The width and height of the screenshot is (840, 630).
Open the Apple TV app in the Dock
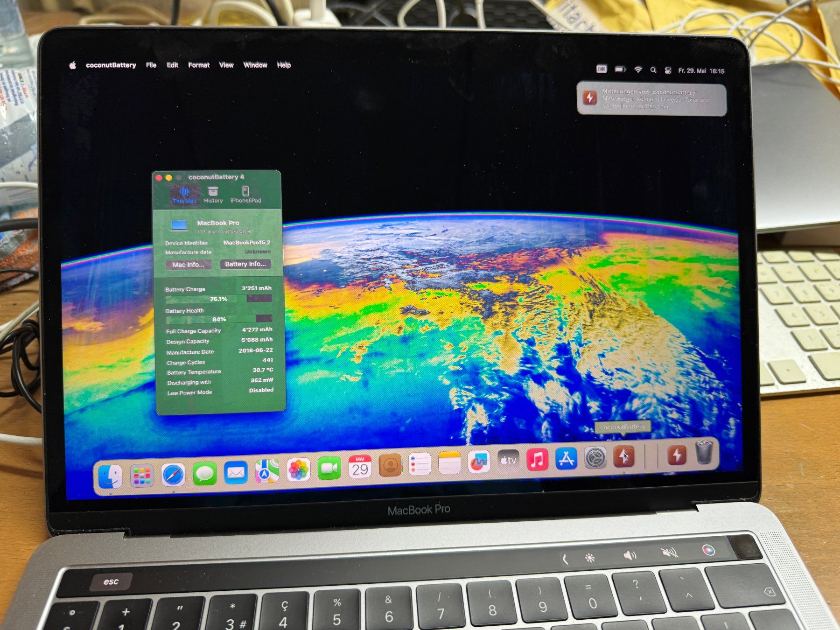[x=508, y=461]
